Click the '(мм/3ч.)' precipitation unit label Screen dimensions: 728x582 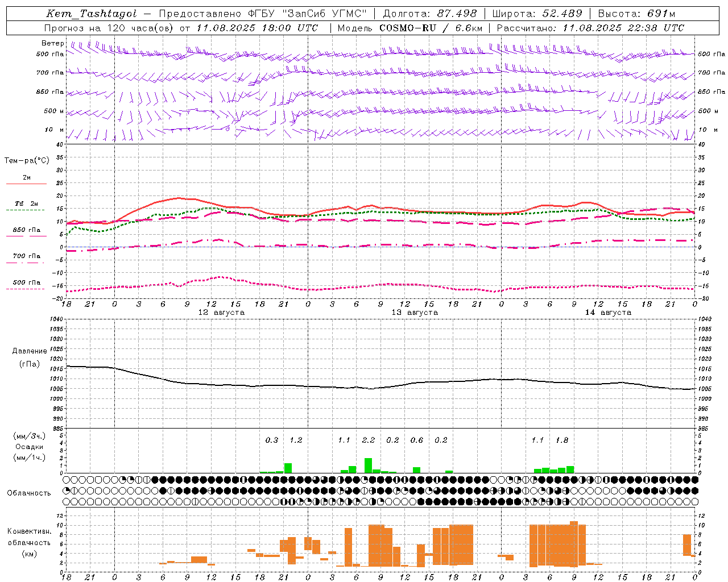30,436
